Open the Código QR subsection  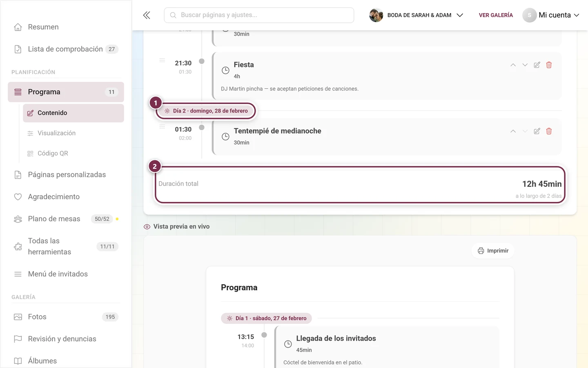73,153
